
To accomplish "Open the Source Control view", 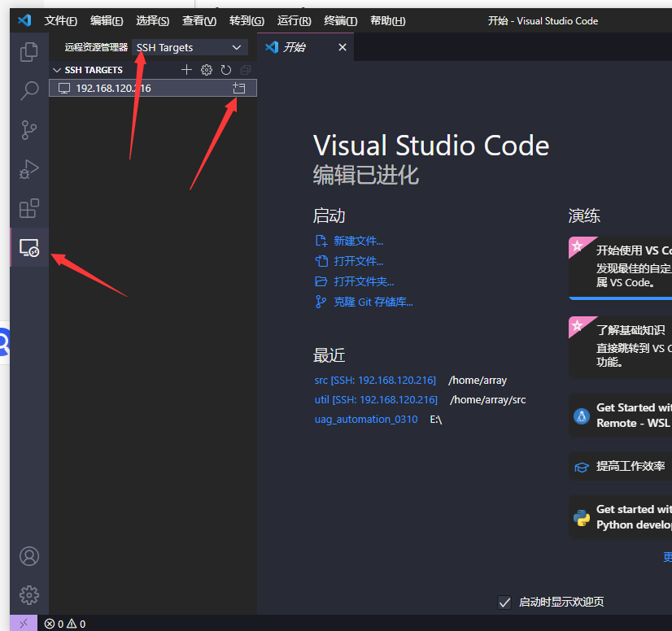I will (x=29, y=130).
